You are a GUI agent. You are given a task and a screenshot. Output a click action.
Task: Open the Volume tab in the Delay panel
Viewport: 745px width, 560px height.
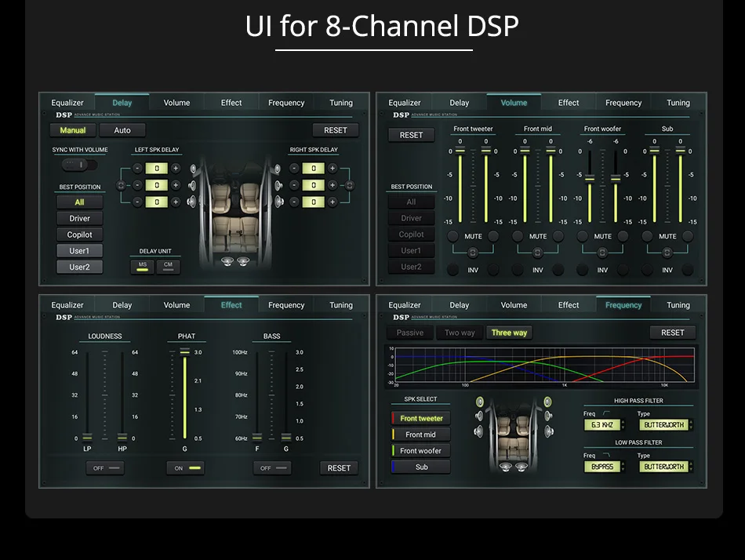pyautogui.click(x=176, y=103)
